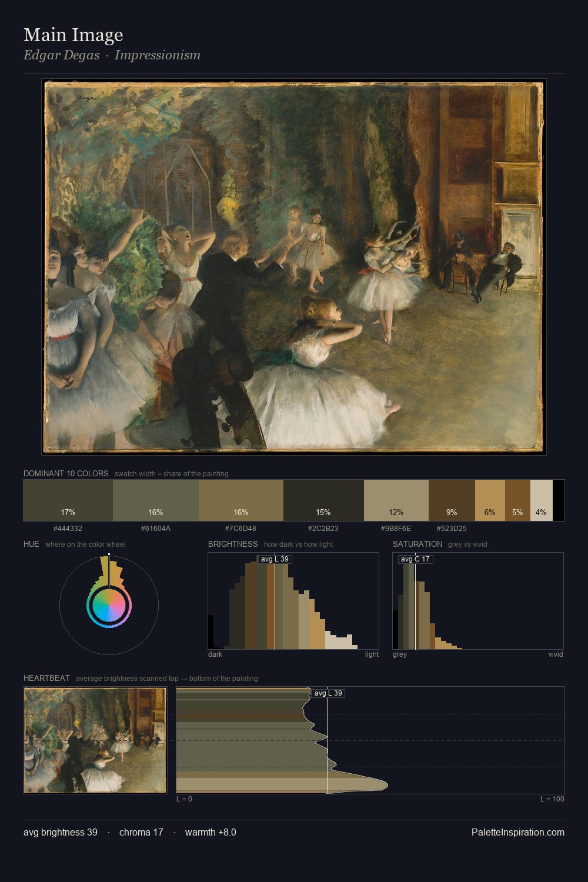Click the 'Edgar Degas · Impressionism' subtitle

[112, 55]
